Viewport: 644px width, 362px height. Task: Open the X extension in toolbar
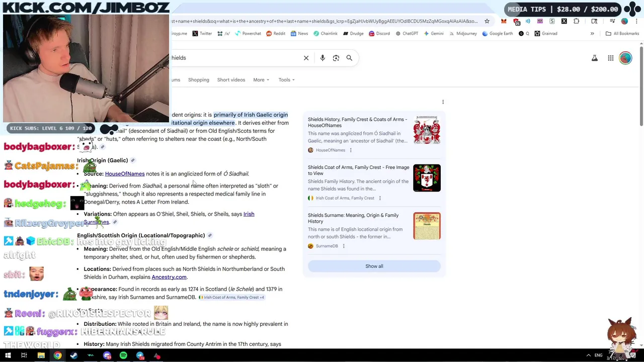click(x=564, y=21)
